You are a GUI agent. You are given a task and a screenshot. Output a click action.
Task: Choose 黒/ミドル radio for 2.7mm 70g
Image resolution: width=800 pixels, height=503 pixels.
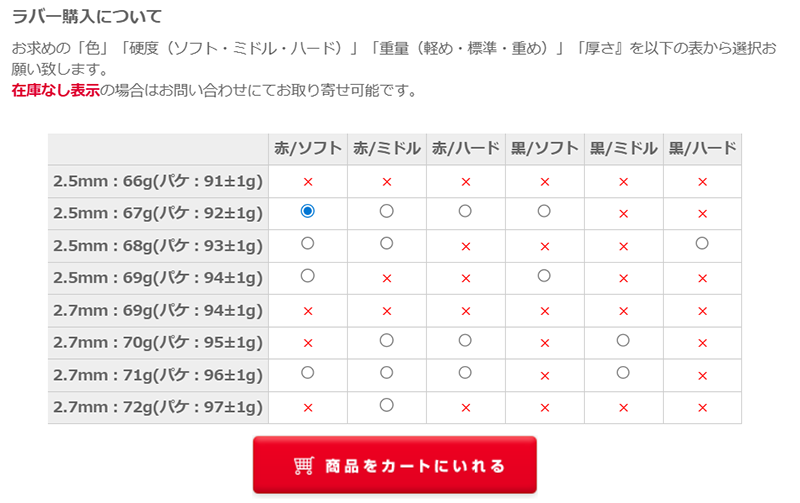point(623,340)
